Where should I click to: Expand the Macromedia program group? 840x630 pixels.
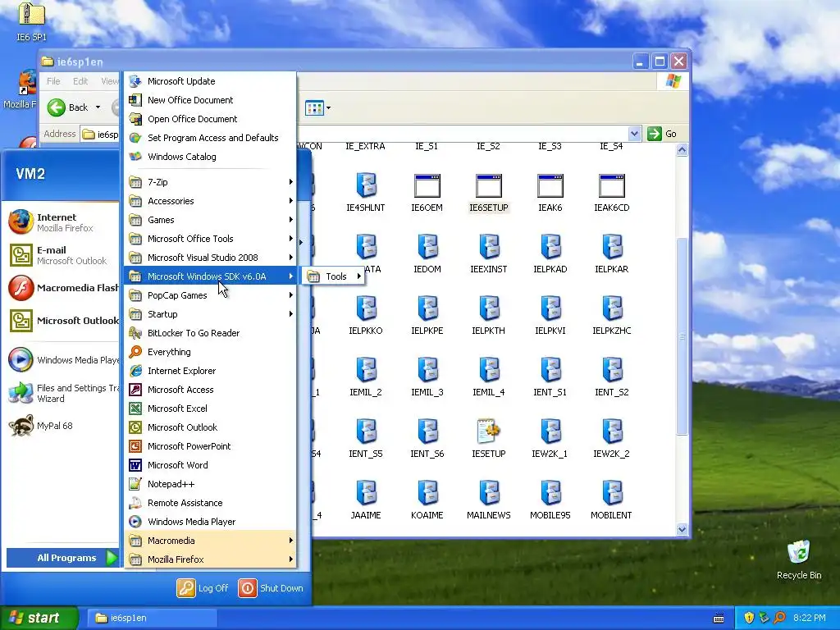(x=210, y=541)
